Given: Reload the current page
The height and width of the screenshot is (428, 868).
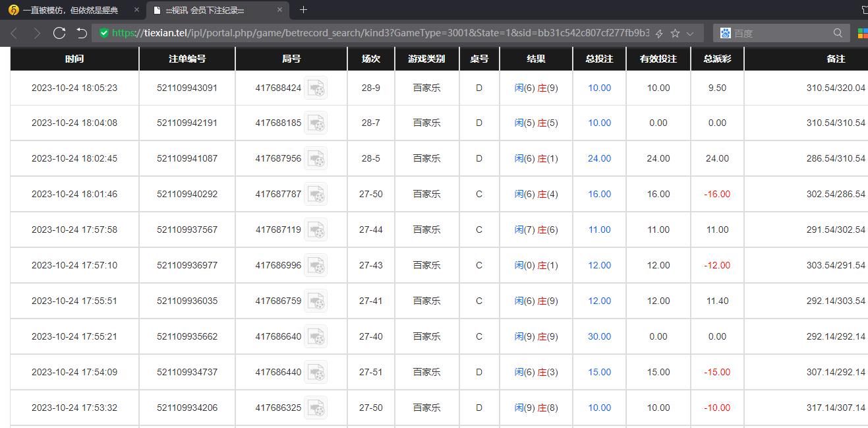Looking at the screenshot, I should [x=59, y=33].
